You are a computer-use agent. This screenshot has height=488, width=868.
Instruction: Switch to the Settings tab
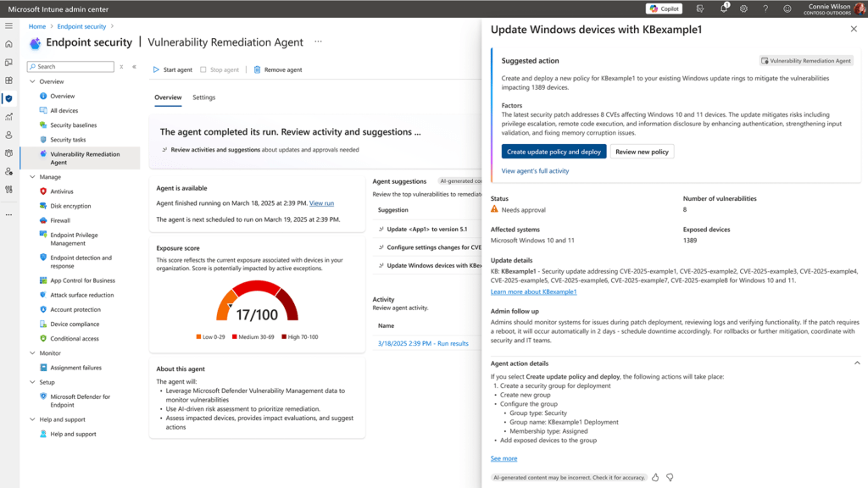pos(203,97)
